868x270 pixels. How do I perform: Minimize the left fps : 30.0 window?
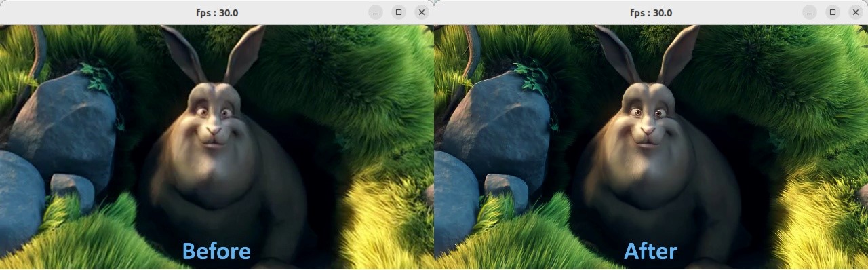(376, 12)
